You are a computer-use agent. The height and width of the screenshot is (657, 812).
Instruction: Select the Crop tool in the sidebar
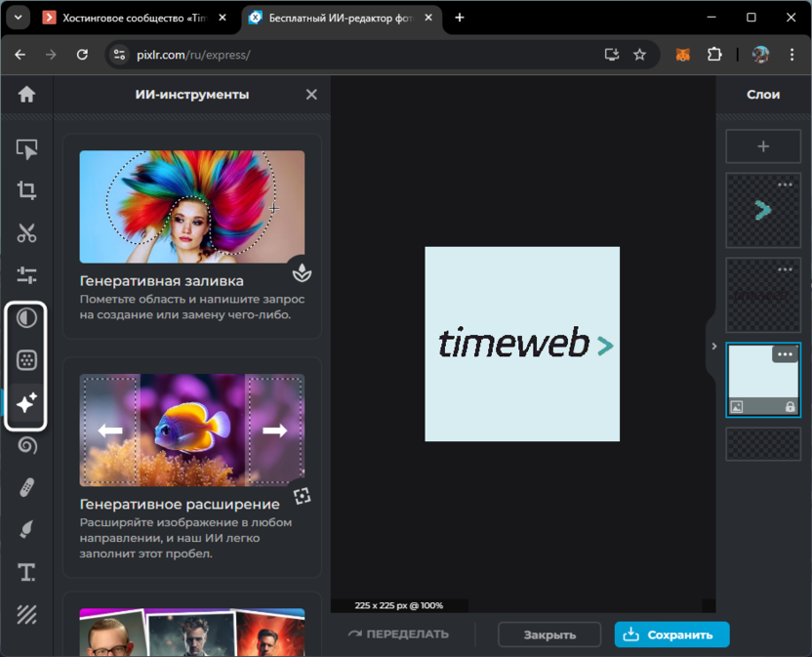coord(26,190)
